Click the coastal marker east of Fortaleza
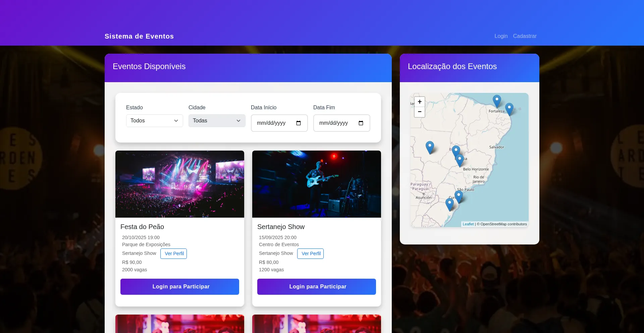This screenshot has height=333, width=644. coord(509,109)
